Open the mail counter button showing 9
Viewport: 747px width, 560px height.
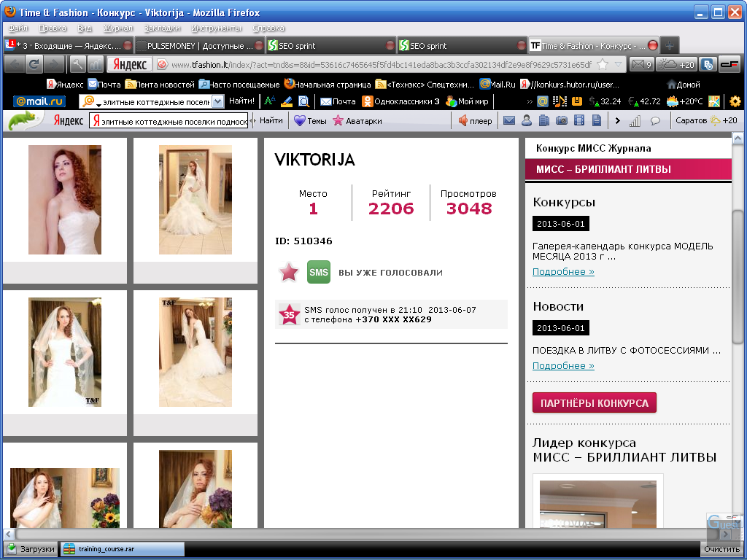(x=641, y=64)
